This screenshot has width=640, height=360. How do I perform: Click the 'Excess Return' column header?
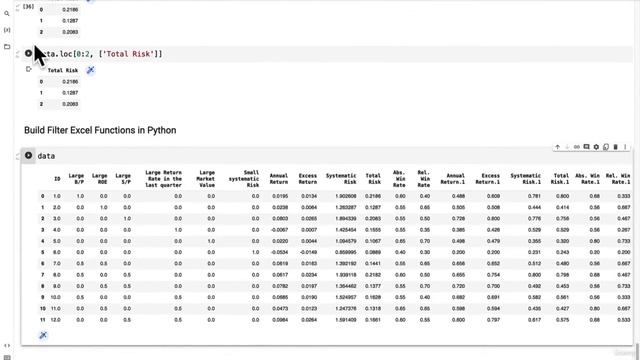[308, 179]
